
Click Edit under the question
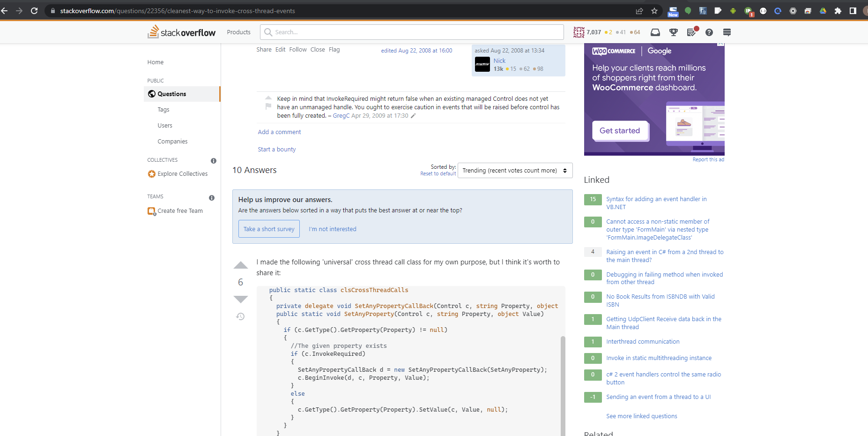coord(280,50)
